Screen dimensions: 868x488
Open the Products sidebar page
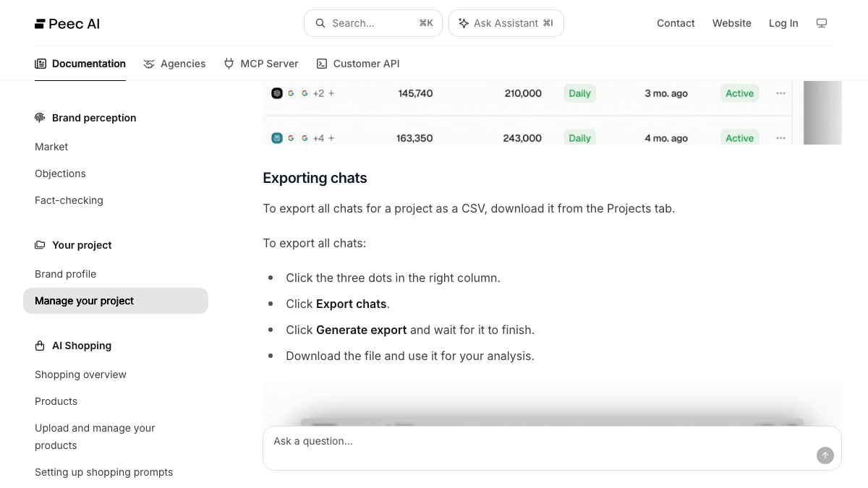click(56, 401)
